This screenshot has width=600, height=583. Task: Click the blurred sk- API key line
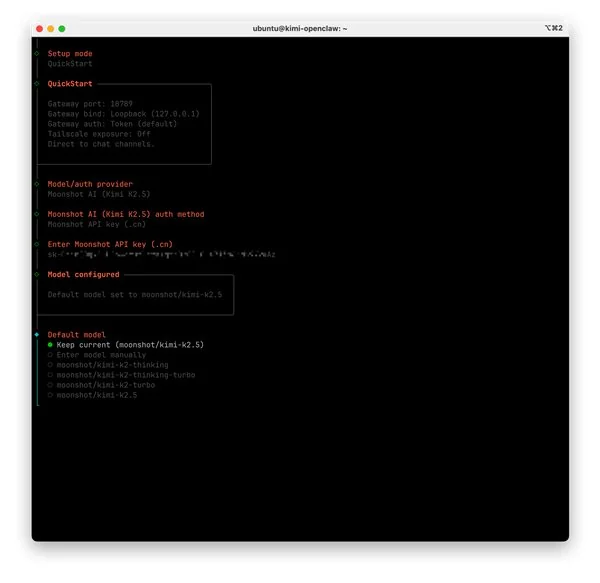tap(161, 254)
